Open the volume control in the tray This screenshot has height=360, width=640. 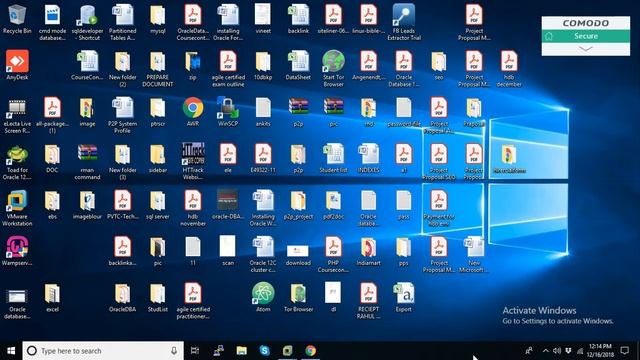click(557, 351)
